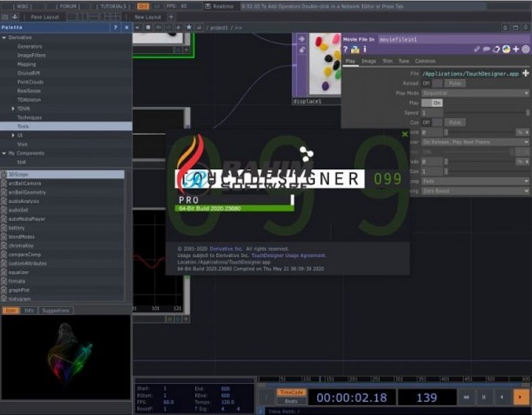Image resolution: width=532 pixels, height=415 pixels.
Task: Click the operator name field moviefilein1
Action: click(454, 39)
